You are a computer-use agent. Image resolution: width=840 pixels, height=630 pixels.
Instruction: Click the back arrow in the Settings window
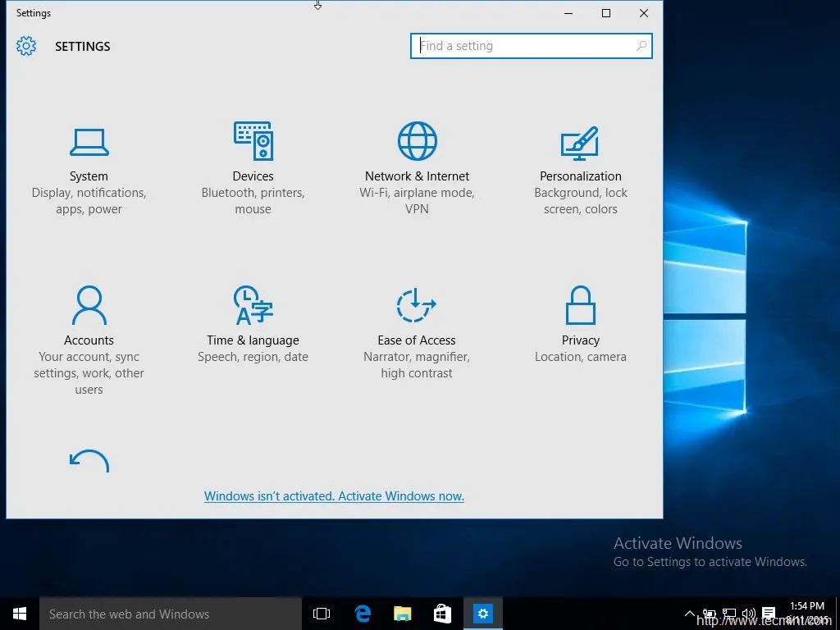(89, 461)
